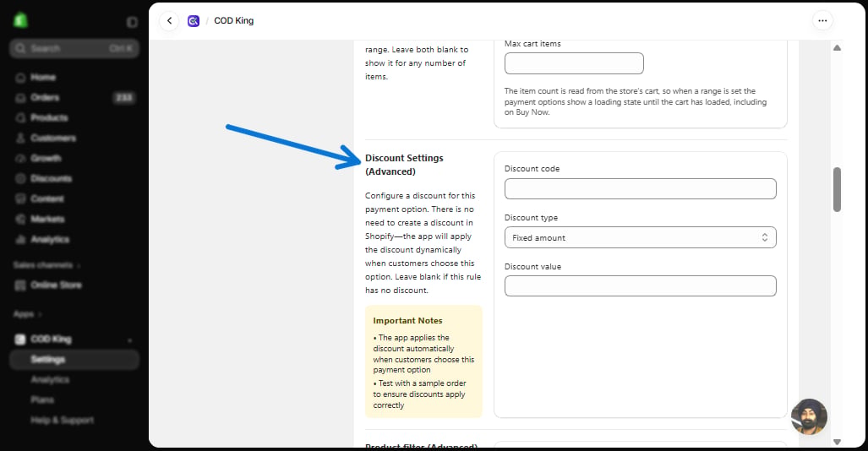The image size is (868, 451).
Task: Click the Discounts icon in sidebar
Action: point(20,179)
